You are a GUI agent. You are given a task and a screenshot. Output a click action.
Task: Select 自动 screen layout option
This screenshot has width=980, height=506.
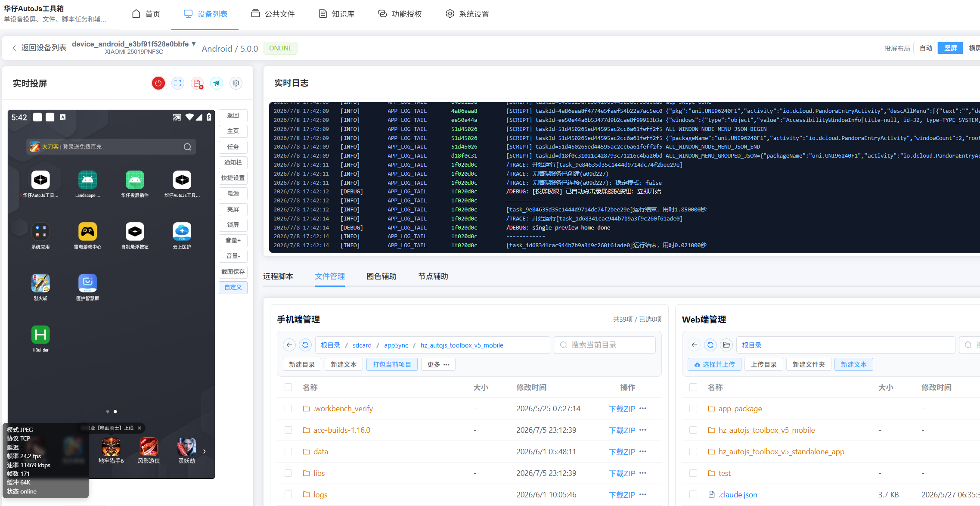(926, 48)
